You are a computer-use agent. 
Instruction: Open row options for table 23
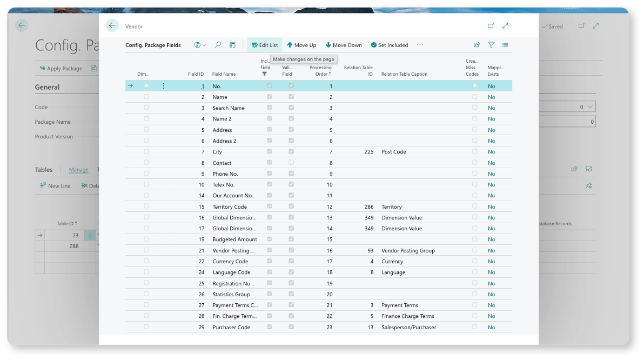tap(90, 235)
